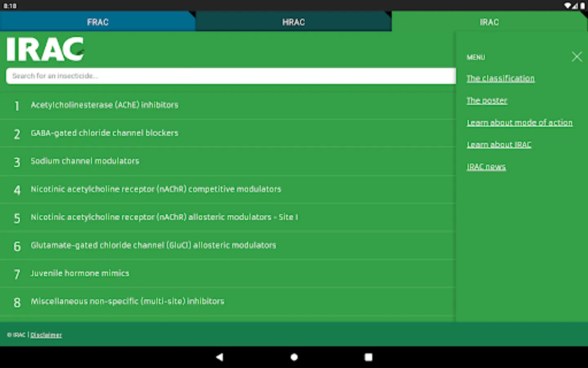
Task: Tap the Android home circle button
Action: (x=294, y=357)
